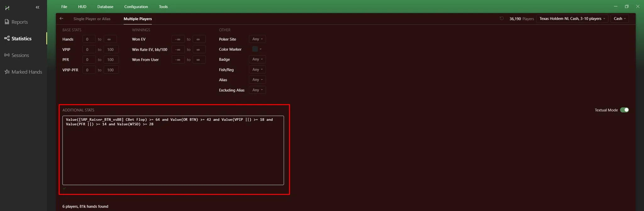Viewport: 644px width, 211px height.
Task: Open the Poker Site dropdown
Action: (x=257, y=39)
